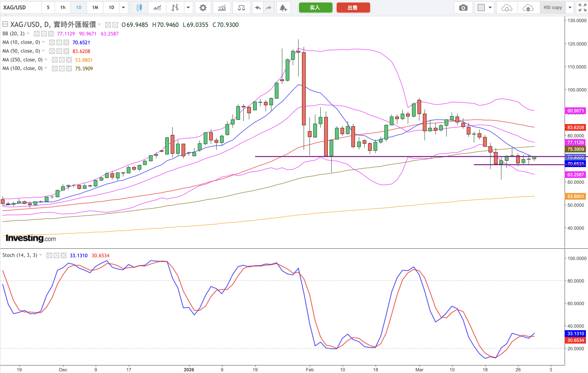588x373 pixels.
Task: Click the green 买入 buy button
Action: (315, 8)
